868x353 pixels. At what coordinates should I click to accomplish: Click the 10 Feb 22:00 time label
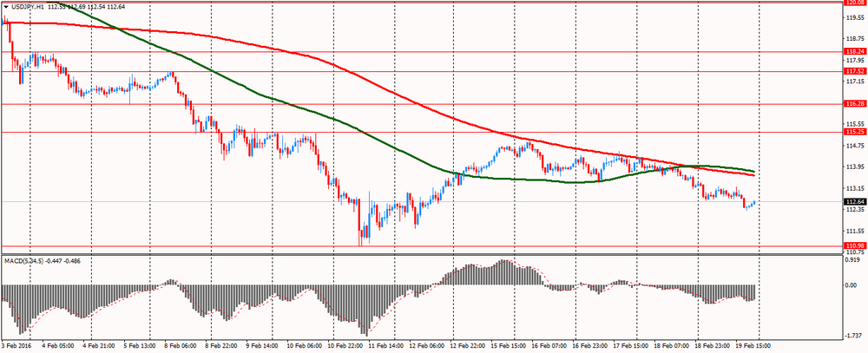(x=345, y=344)
